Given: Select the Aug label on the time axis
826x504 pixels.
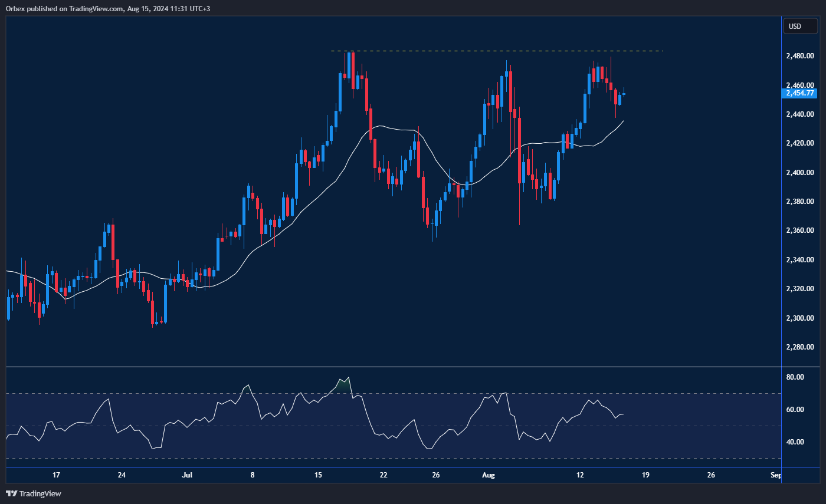Looking at the screenshot, I should tap(489, 475).
